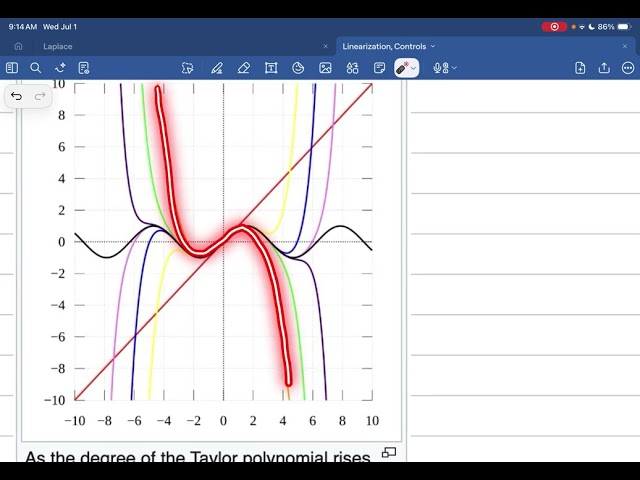Select the pen tool
This screenshot has height=480, width=640.
click(217, 68)
